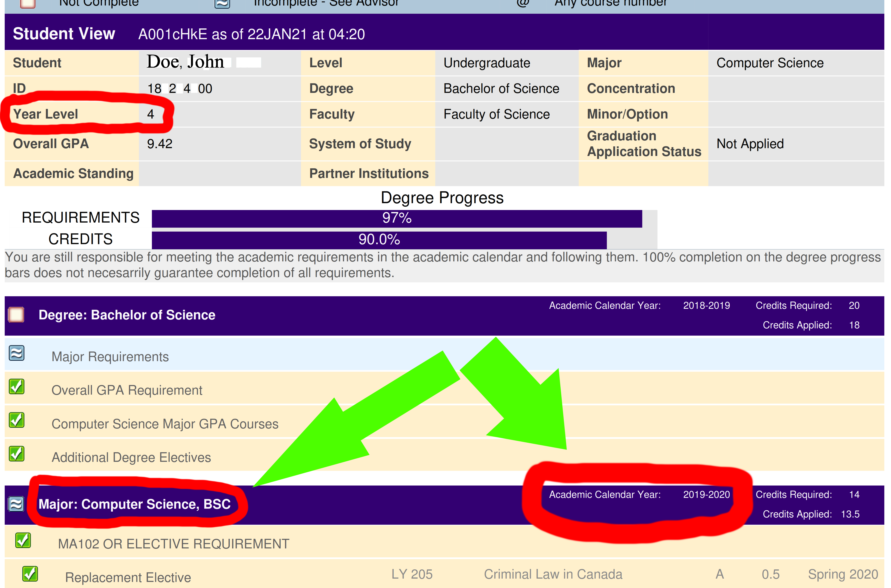
Task: Click the LY 205 course code
Action: (412, 574)
